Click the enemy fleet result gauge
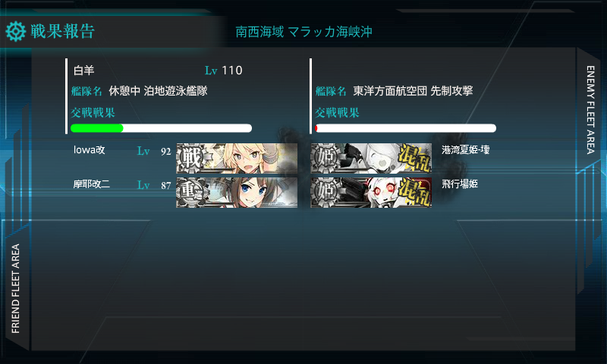The image size is (607, 364). 405,128
